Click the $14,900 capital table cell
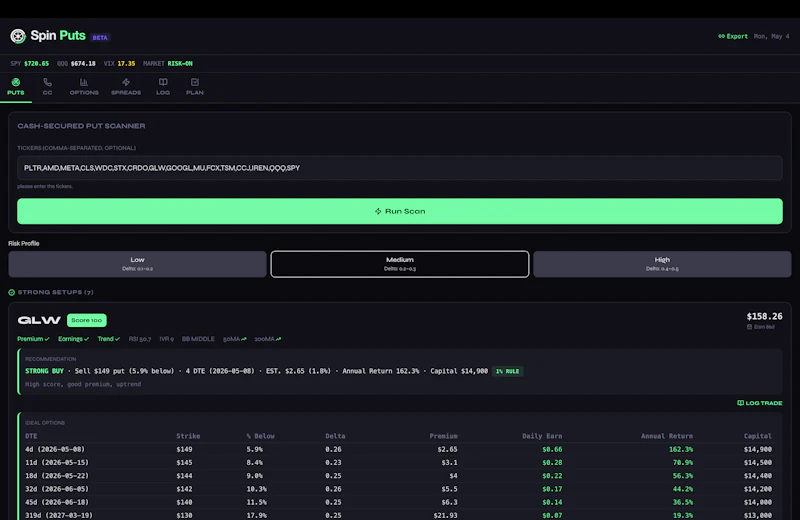This screenshot has height=520, width=800. [758, 449]
